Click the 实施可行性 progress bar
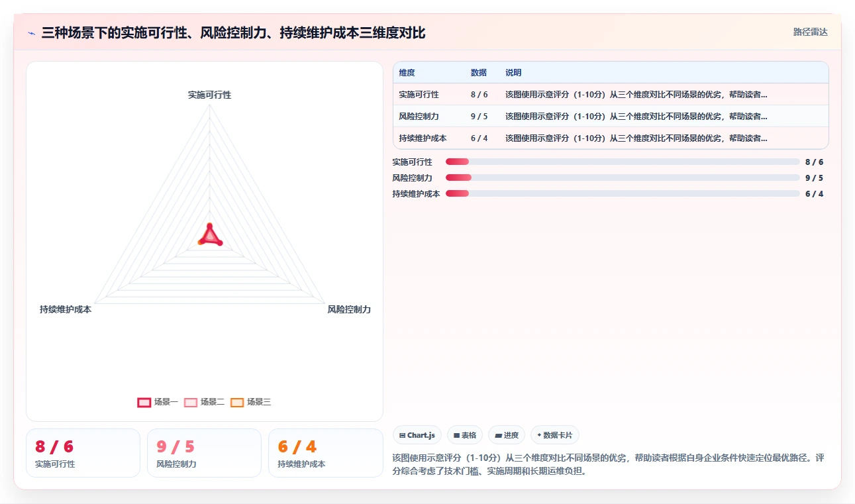The image size is (855, 504). point(623,162)
